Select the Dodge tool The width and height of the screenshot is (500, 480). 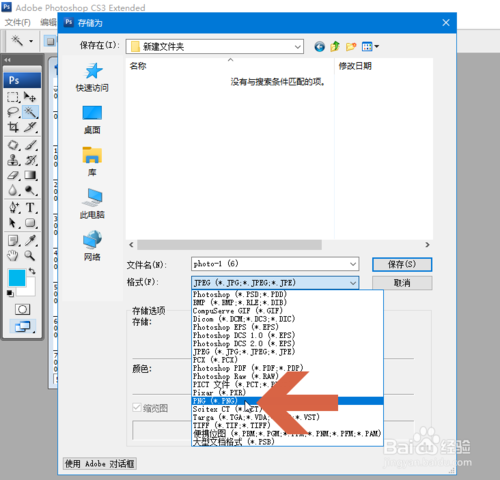[30, 190]
